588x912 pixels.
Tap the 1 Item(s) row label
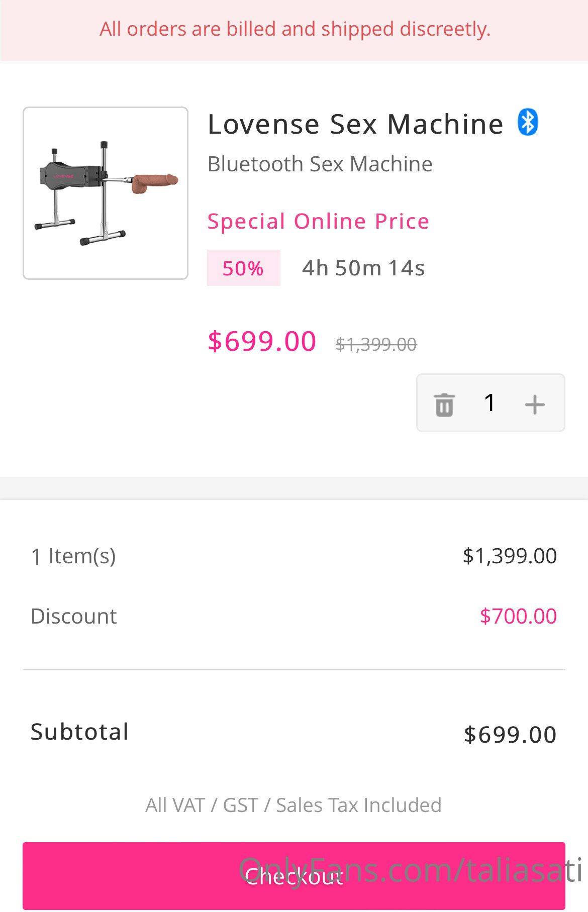73,556
